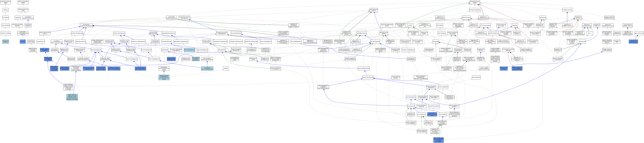
Task: Select the 'neuron differentiation' node
Action: pyautogui.click(x=364, y=68)
